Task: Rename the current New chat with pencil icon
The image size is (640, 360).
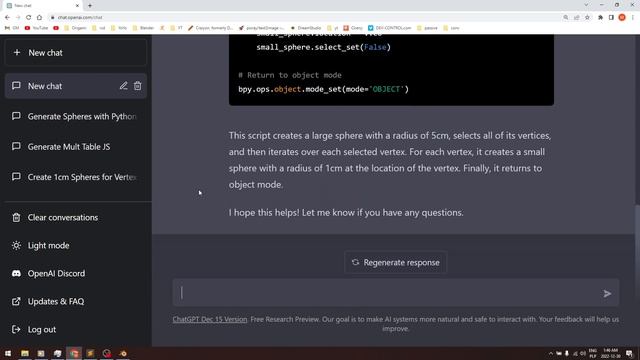Action: click(123, 86)
